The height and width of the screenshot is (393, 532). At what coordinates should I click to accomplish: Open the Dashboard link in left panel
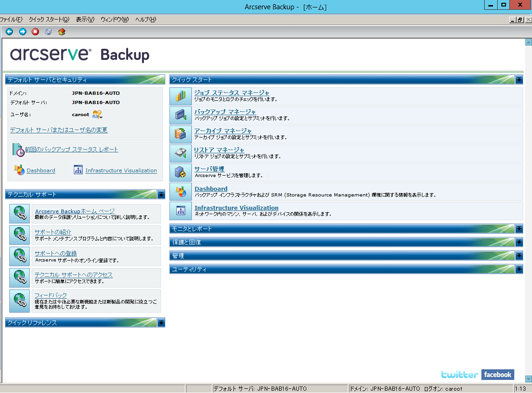click(41, 170)
